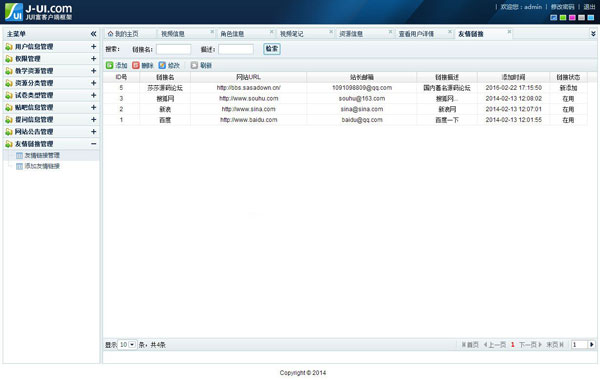The image size is (600, 380).
Task: Close the 视频信息 tab
Action: pos(212,32)
